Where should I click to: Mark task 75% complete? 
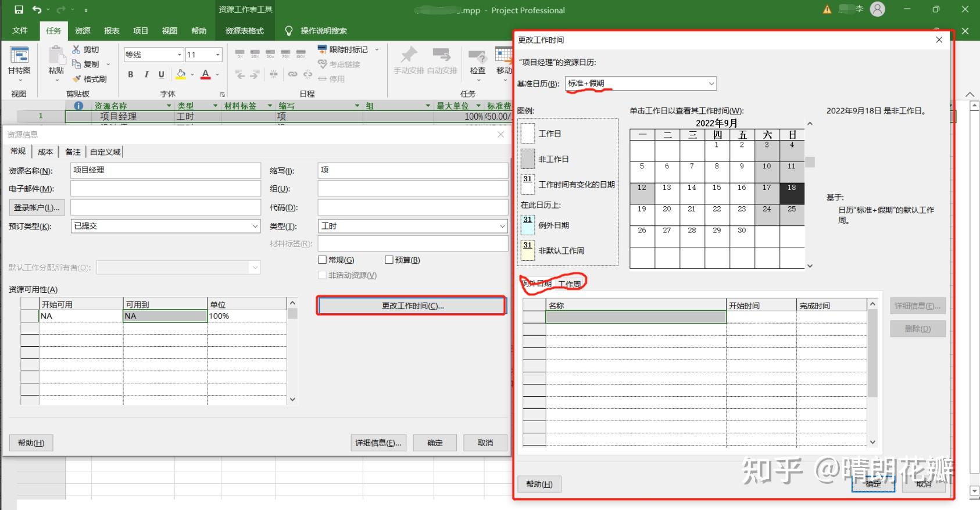[x=285, y=54]
